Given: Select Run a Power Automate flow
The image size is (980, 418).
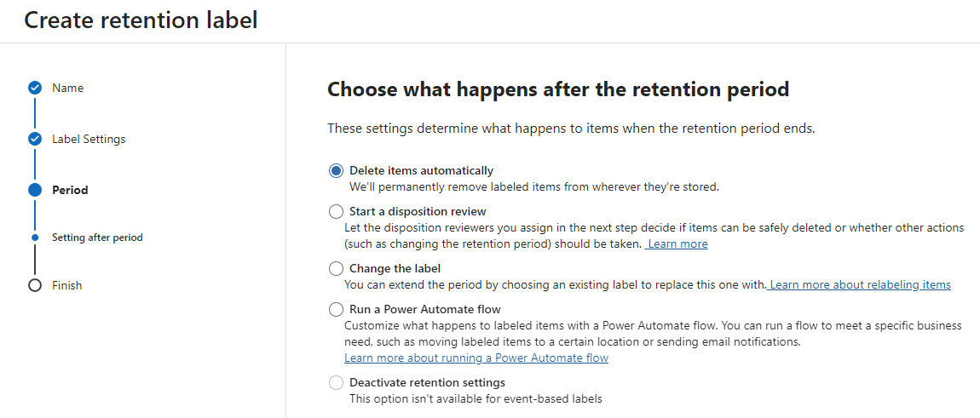Looking at the screenshot, I should pyautogui.click(x=336, y=309).
